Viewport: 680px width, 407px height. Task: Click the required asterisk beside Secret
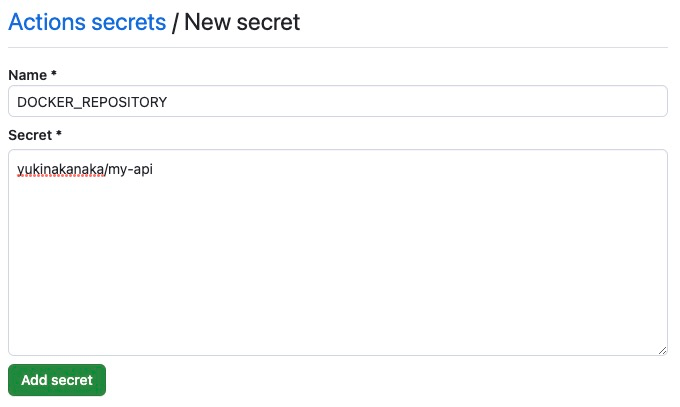click(59, 134)
